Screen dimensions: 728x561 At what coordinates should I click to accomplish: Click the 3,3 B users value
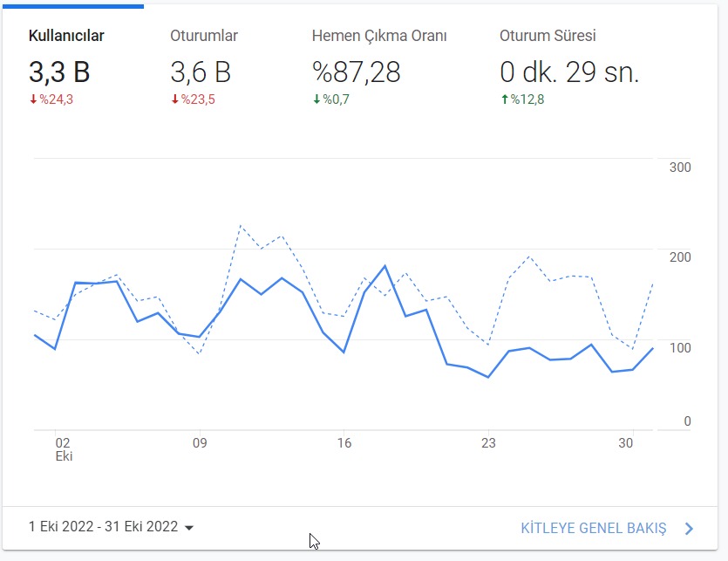click(x=59, y=72)
